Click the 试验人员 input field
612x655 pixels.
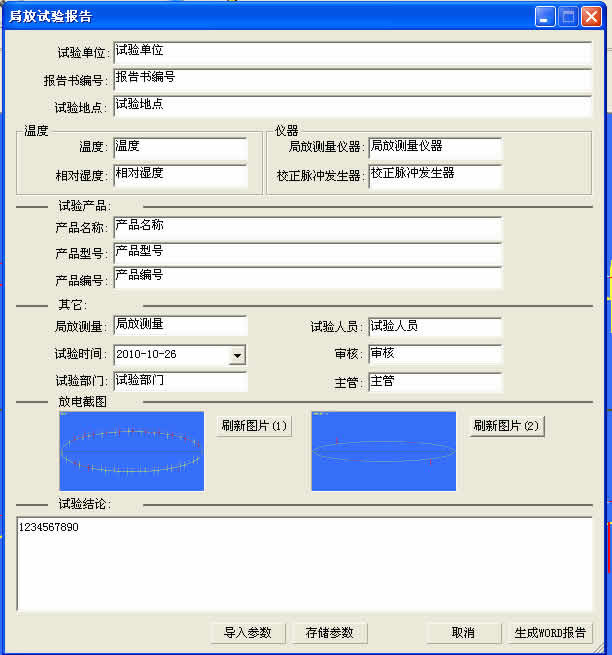tap(435, 328)
